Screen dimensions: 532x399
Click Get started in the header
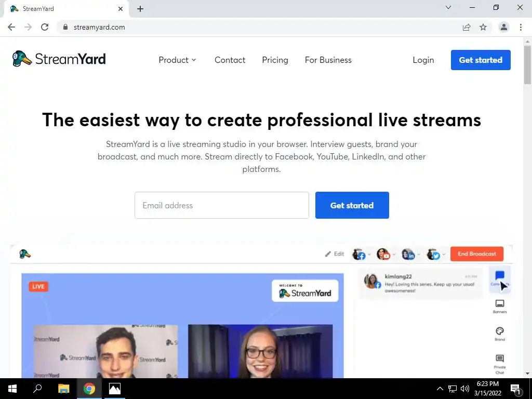[481, 60]
